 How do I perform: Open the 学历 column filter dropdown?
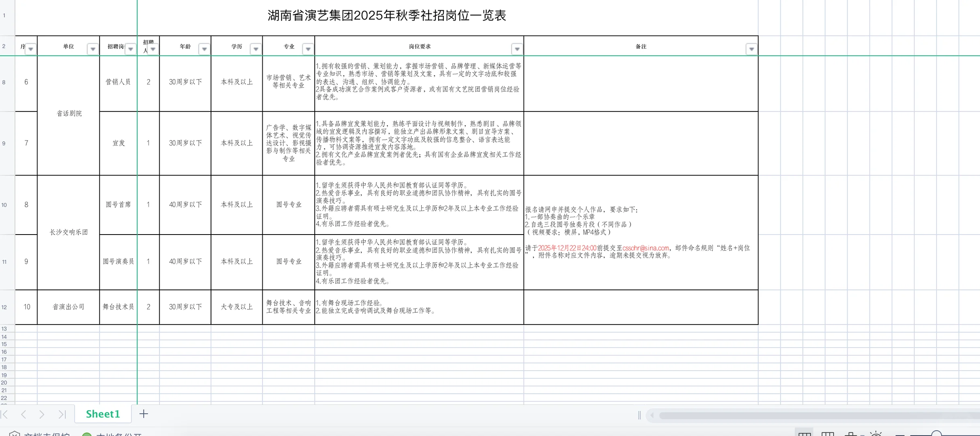256,48
